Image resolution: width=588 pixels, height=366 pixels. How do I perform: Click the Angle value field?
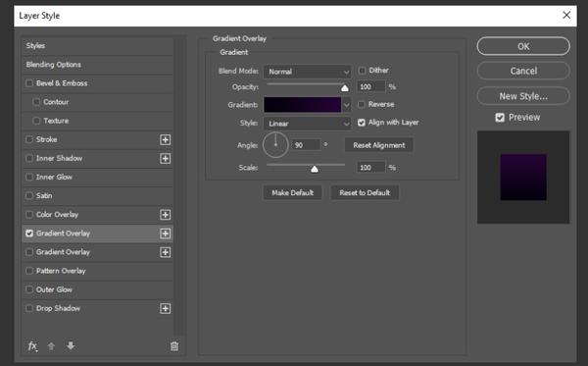point(307,145)
